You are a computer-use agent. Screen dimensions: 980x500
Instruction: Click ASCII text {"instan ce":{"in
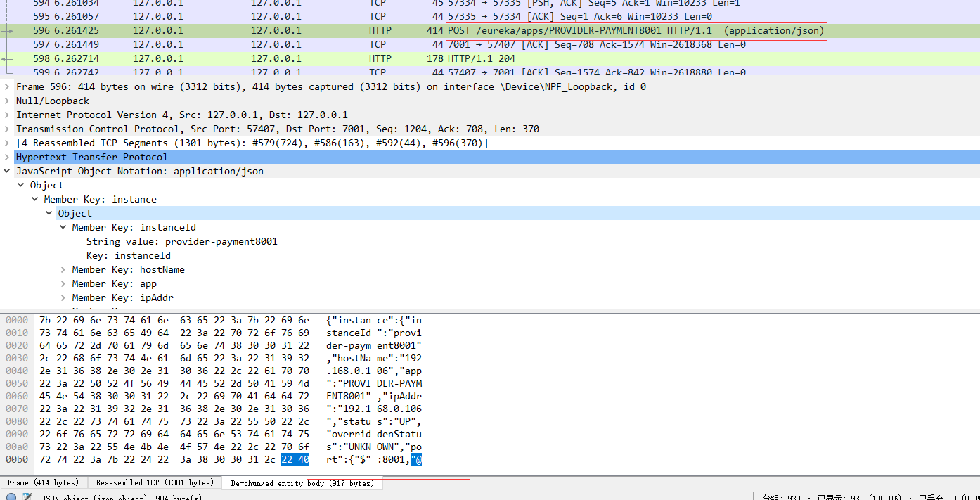[374, 320]
